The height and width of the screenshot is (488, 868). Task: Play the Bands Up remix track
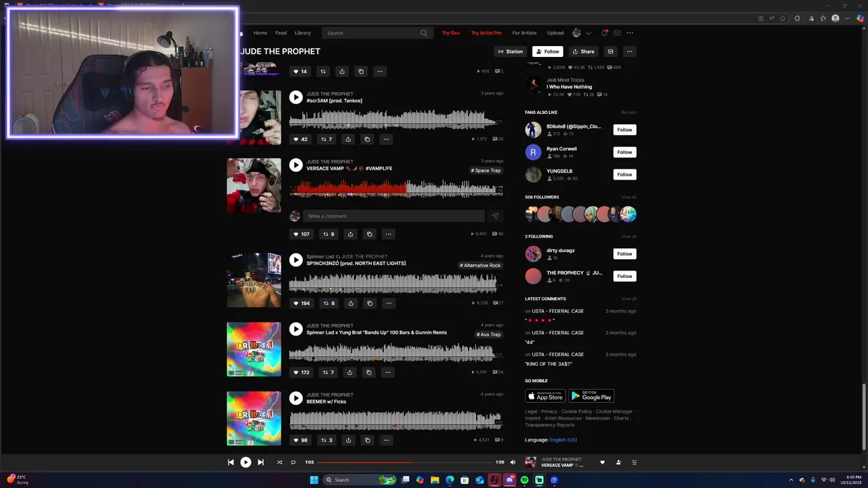point(296,329)
